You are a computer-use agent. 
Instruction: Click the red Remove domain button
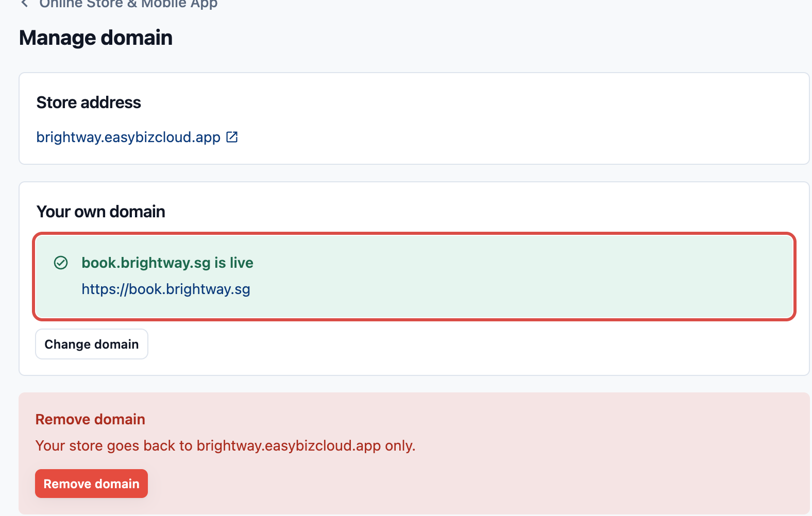(x=91, y=484)
